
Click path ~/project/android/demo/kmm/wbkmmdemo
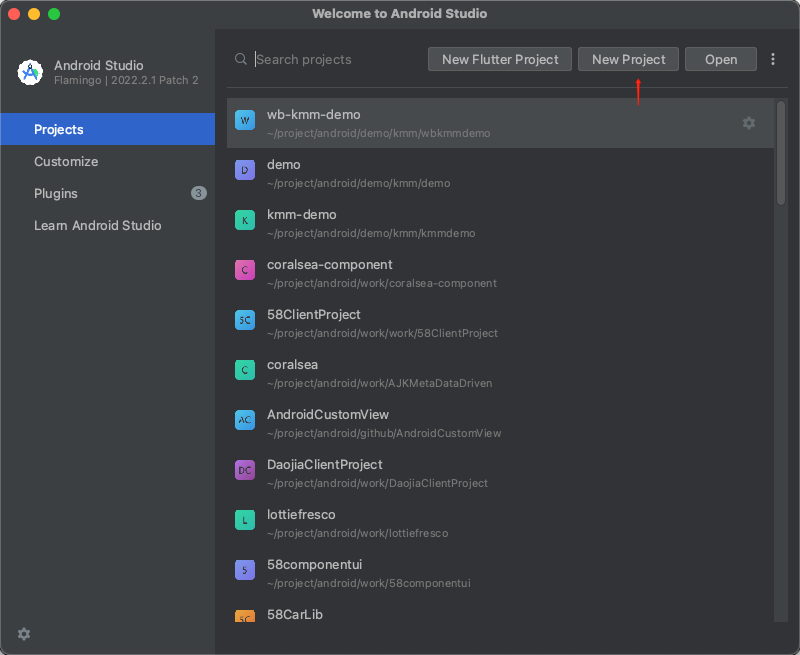click(x=379, y=133)
